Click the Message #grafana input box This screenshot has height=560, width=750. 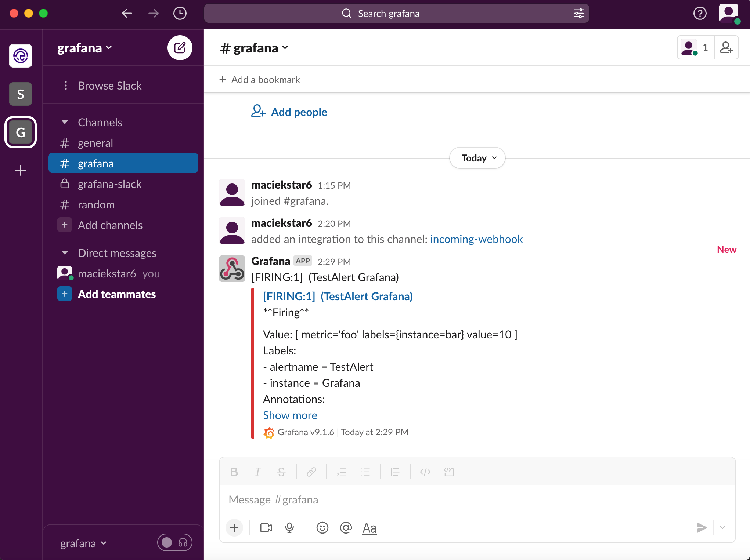coord(477,499)
